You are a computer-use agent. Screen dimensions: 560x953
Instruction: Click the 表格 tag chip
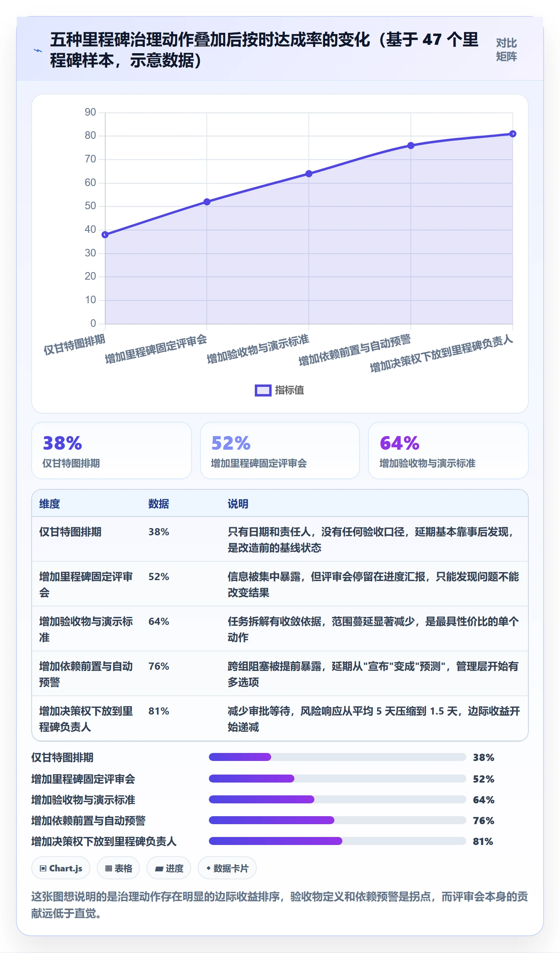tap(118, 868)
